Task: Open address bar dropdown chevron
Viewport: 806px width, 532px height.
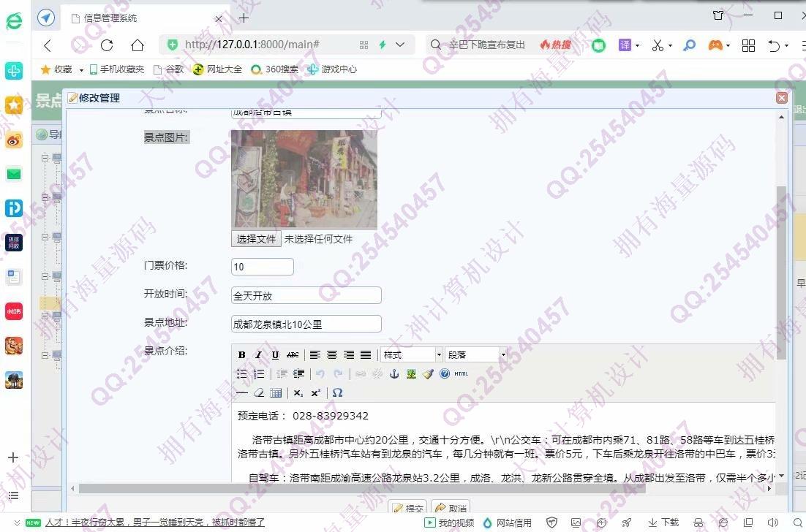Action: (400, 45)
